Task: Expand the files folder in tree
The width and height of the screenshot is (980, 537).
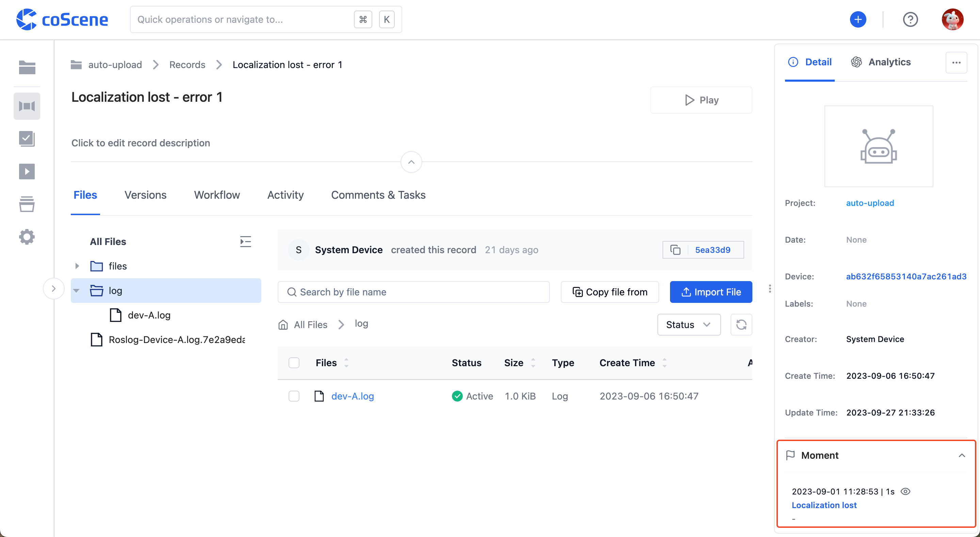Action: click(77, 266)
